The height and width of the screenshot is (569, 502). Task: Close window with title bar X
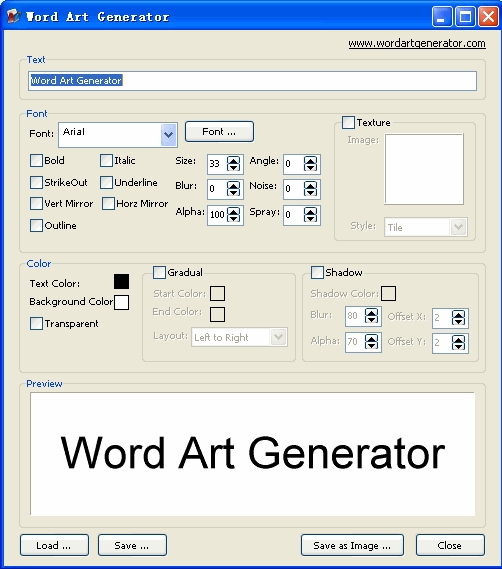pos(488,17)
